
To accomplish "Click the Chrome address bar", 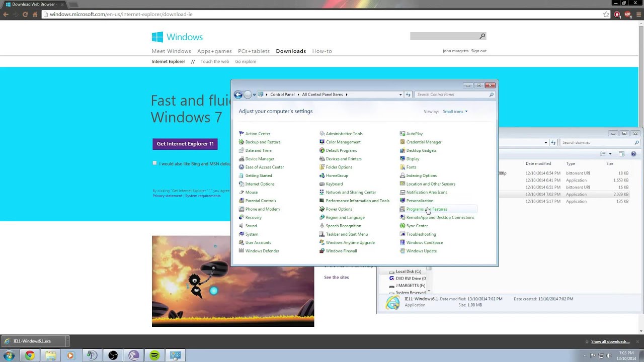I will tap(322, 14).
